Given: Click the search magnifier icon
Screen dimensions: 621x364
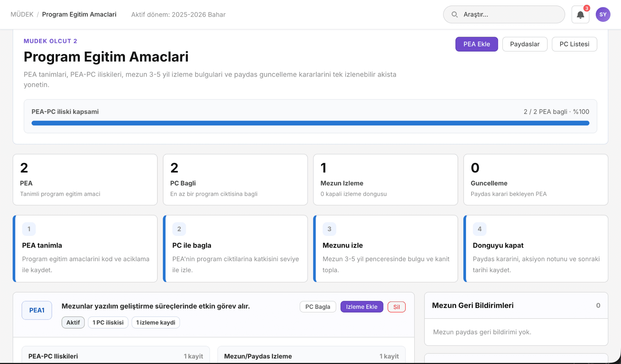Looking at the screenshot, I should [x=454, y=15].
